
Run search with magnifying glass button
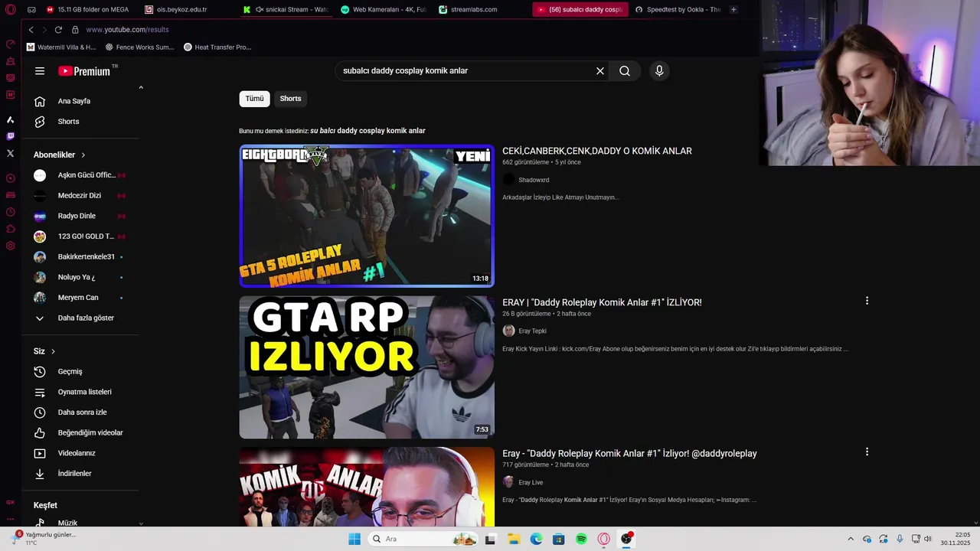point(625,71)
